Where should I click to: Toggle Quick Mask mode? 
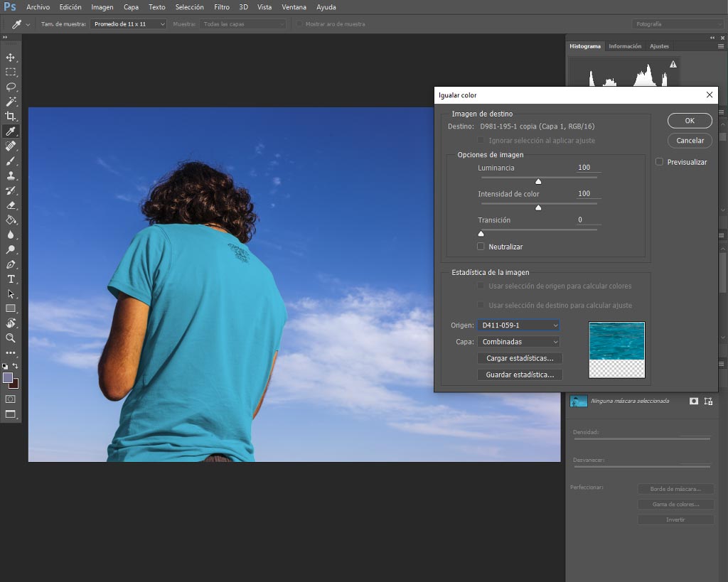tap(10, 399)
